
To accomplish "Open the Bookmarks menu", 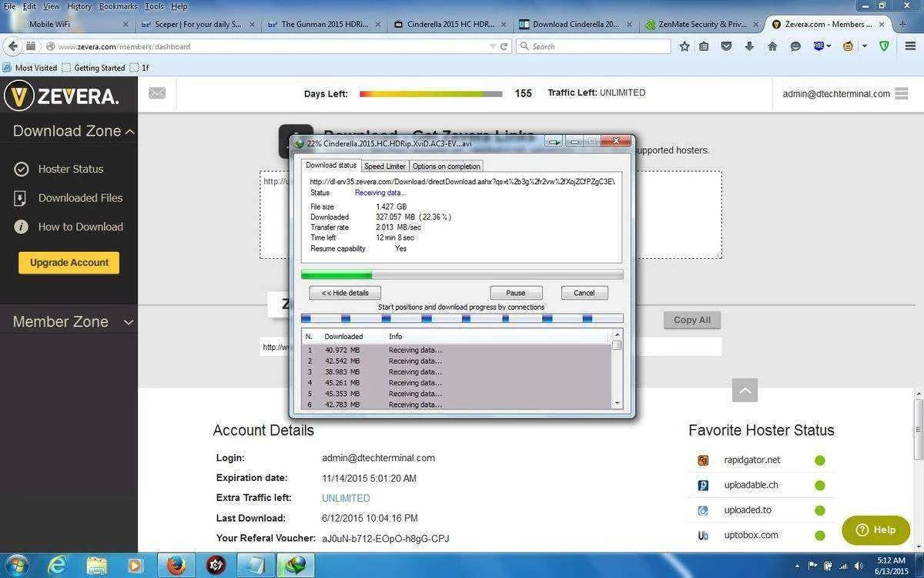I will point(118,6).
